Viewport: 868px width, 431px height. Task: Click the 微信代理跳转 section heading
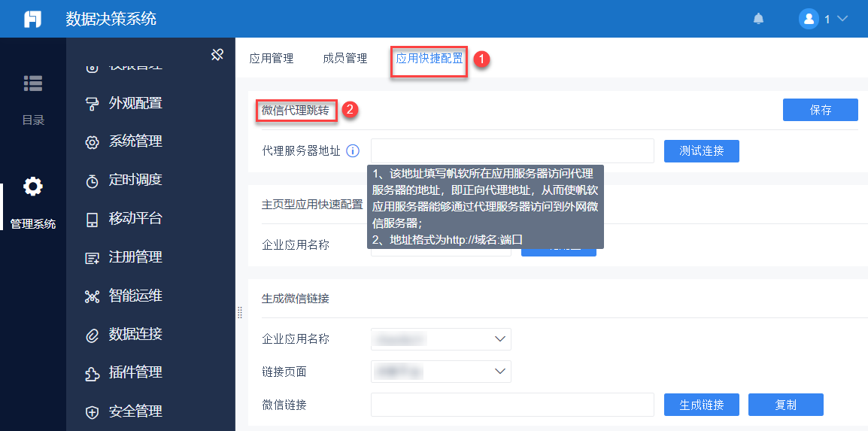[x=296, y=110]
